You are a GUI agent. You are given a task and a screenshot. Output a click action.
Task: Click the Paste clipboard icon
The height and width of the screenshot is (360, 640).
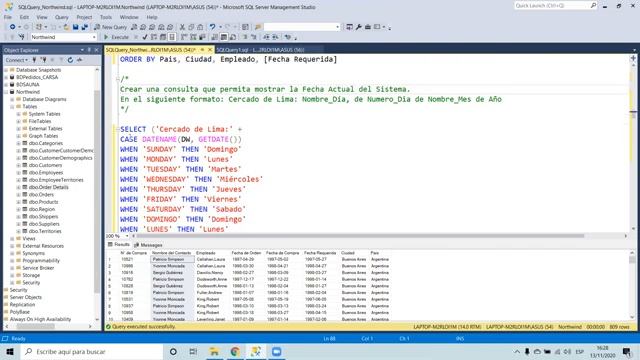click(200, 27)
